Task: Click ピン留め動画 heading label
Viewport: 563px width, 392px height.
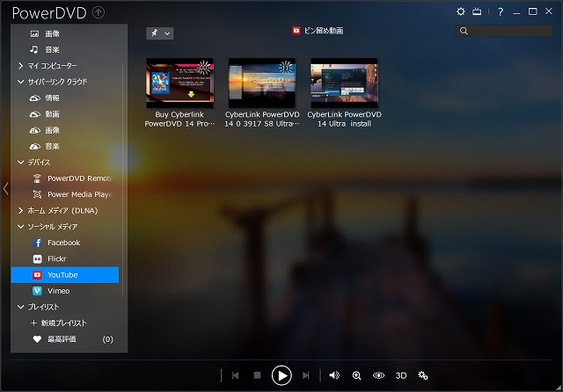Action: [x=324, y=31]
